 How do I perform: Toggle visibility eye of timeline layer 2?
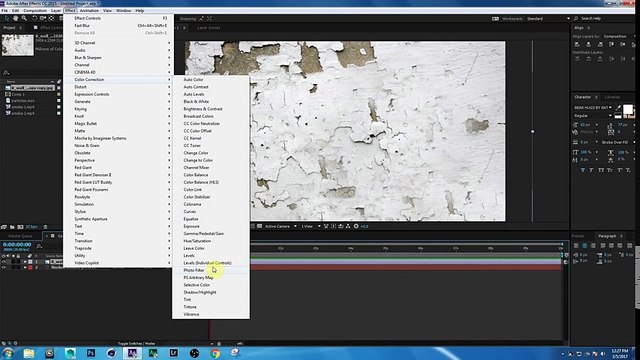[4, 267]
